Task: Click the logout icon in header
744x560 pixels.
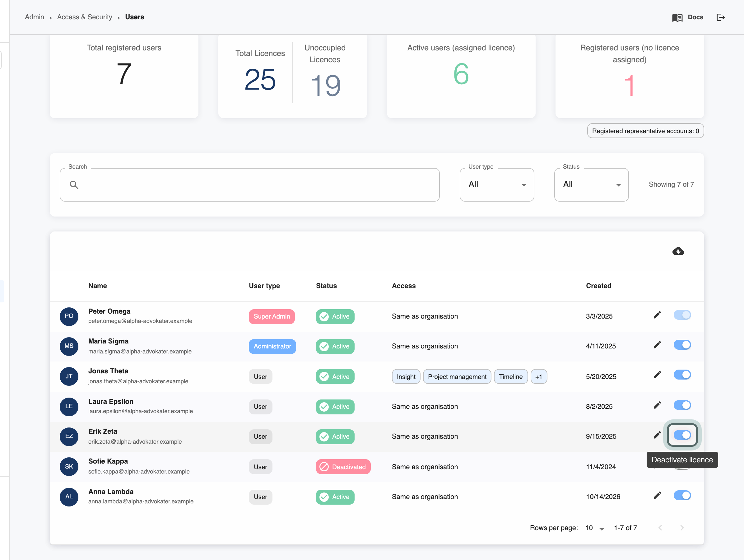Action: [x=720, y=17]
